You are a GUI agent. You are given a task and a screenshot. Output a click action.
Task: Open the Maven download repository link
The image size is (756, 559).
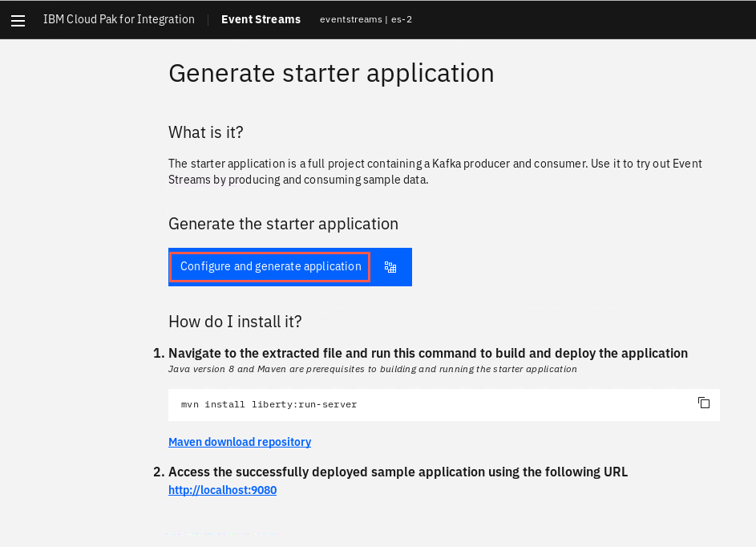tap(240, 442)
